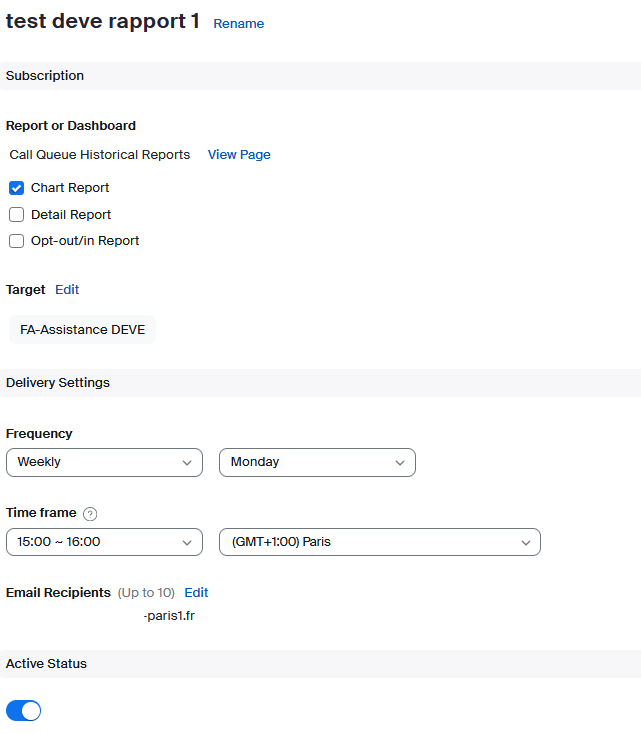The image size is (641, 734).
Task: Turn off the Active Status toggle
Action: point(23,711)
